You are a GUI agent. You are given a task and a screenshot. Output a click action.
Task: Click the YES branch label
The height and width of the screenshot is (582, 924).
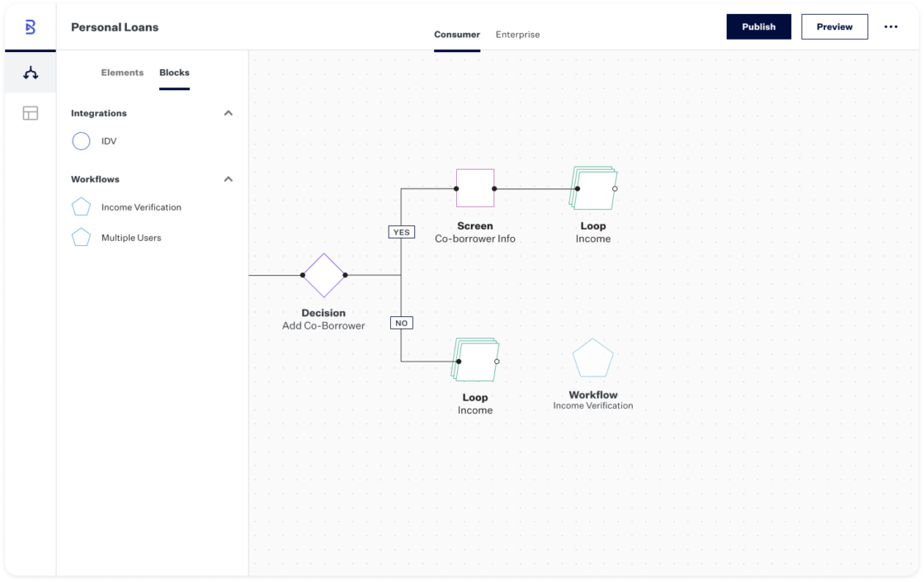[401, 232]
